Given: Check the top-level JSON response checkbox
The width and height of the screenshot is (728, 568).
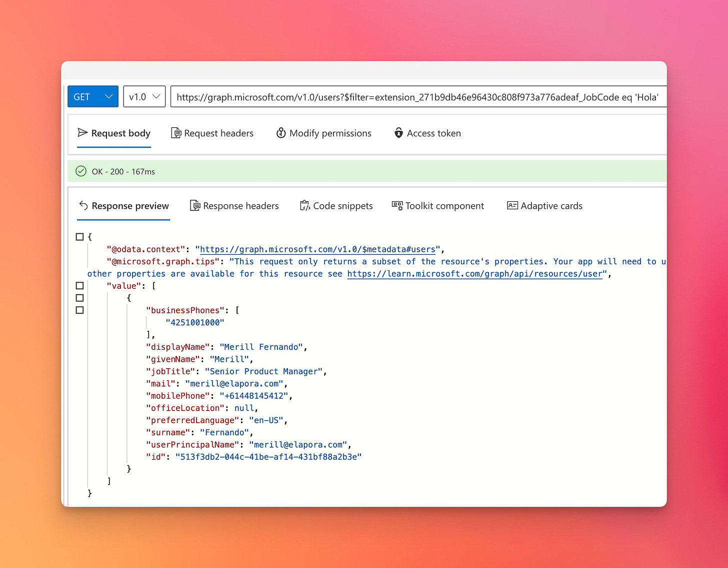Looking at the screenshot, I should [79, 236].
